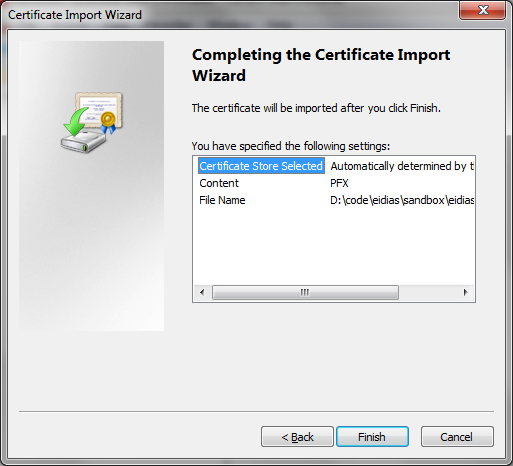Select the File Name row label

pyautogui.click(x=222, y=200)
